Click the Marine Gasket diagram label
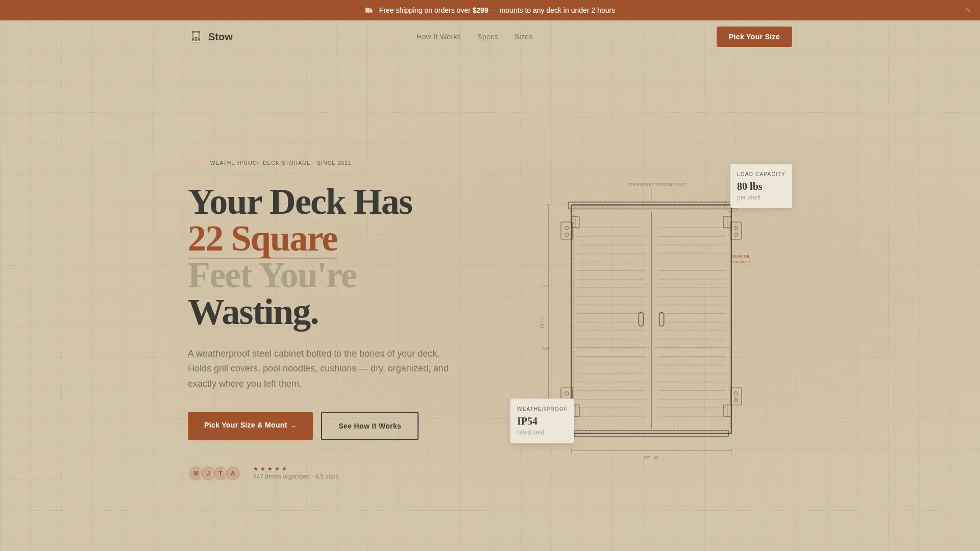The height and width of the screenshot is (551, 980). (742, 259)
